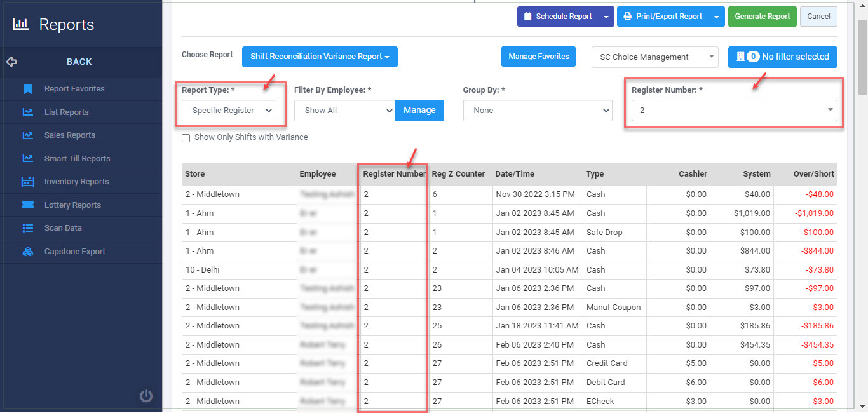Image resolution: width=868 pixels, height=413 pixels.
Task: Enable Show Only Shifts with Variance
Action: (186, 138)
